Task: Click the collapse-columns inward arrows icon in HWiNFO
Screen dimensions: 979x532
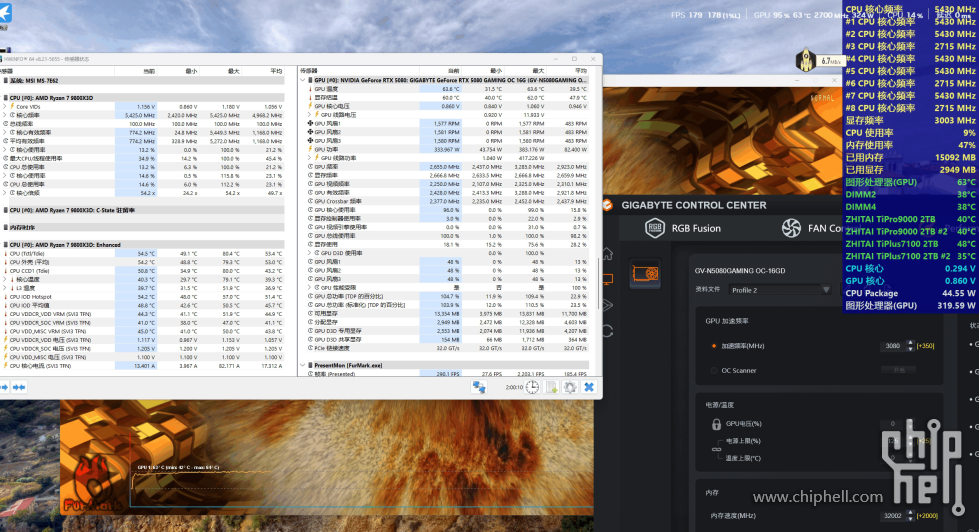Action: [x=19, y=387]
